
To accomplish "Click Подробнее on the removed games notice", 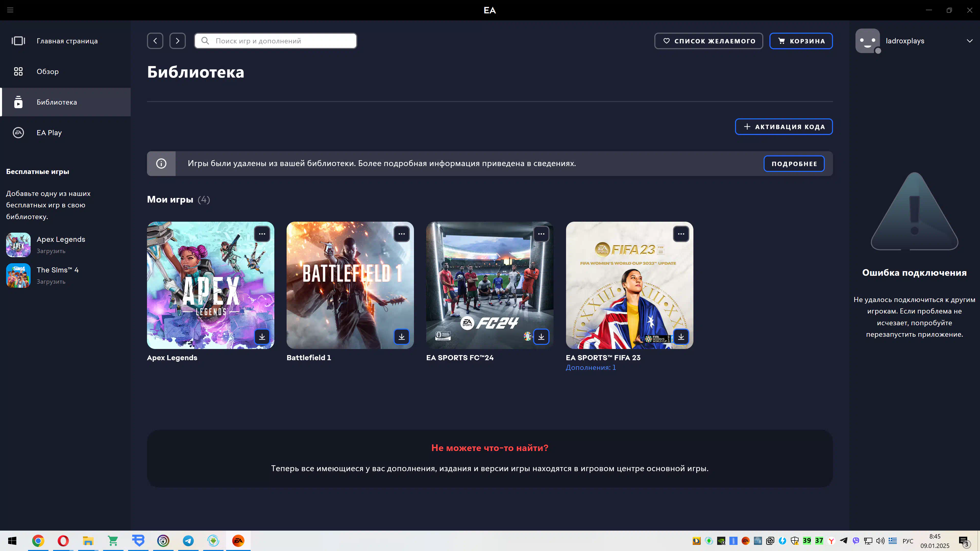I will pyautogui.click(x=794, y=164).
